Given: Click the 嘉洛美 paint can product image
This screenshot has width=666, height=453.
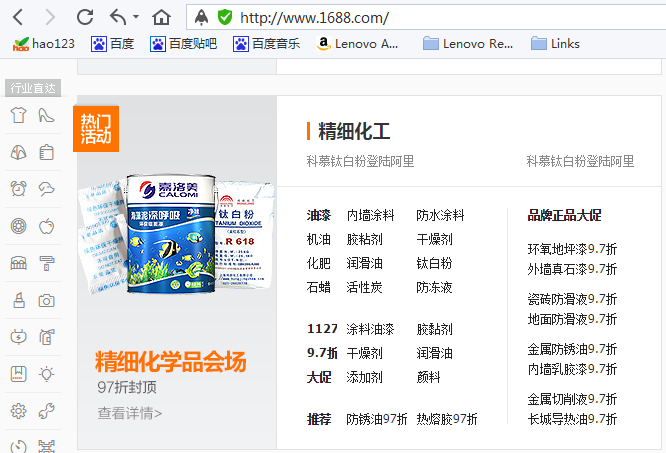Looking at the screenshot, I should 171,234.
